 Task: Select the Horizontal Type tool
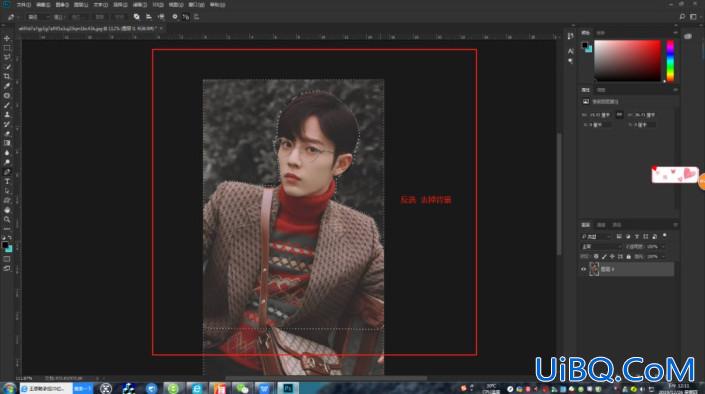coord(7,182)
